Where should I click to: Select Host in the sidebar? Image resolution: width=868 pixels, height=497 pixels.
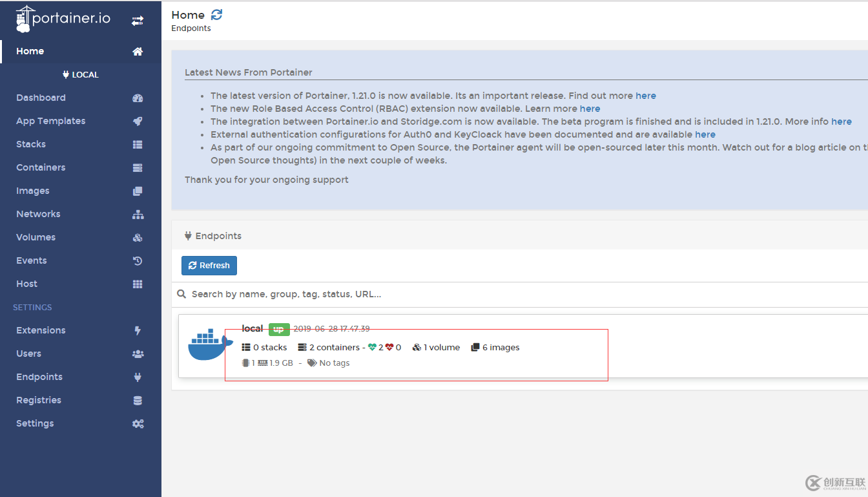(81, 284)
